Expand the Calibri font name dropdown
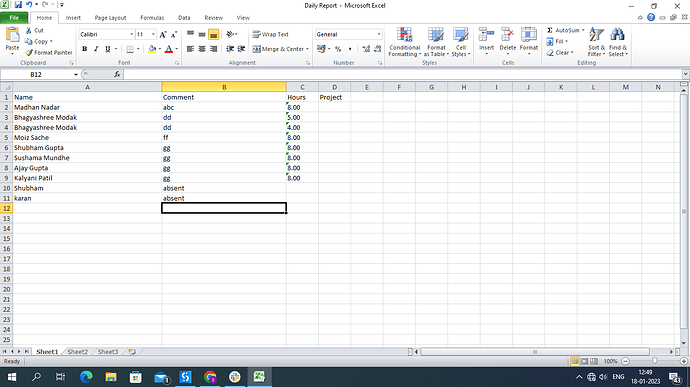690x387 pixels. [131, 34]
